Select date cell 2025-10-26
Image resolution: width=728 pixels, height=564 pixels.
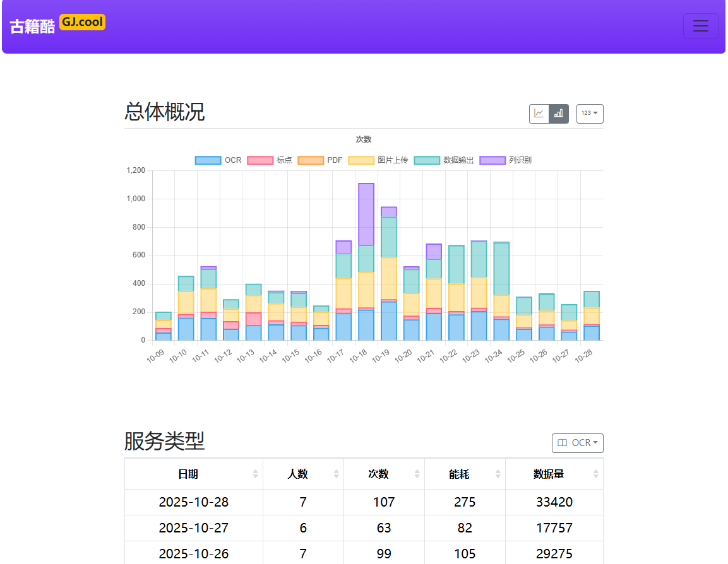(194, 554)
